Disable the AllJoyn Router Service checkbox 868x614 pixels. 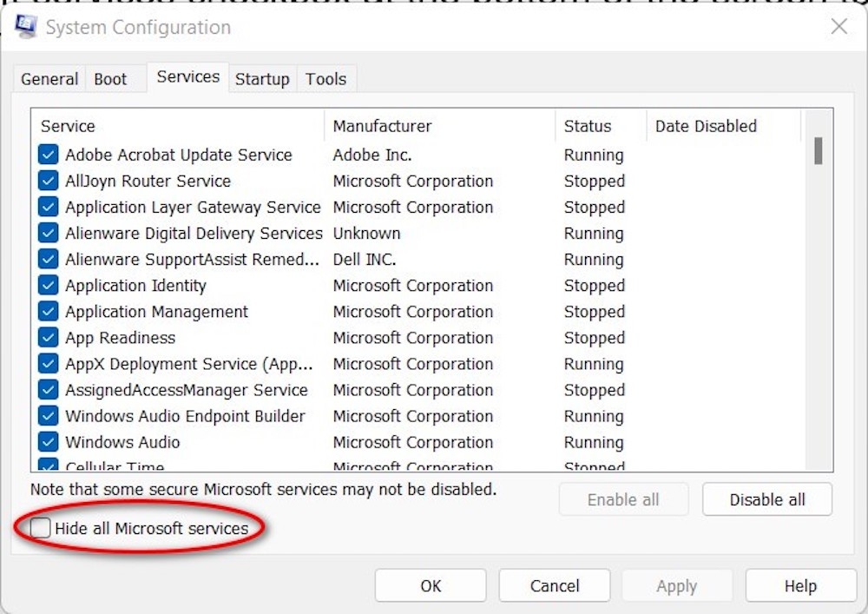48,181
